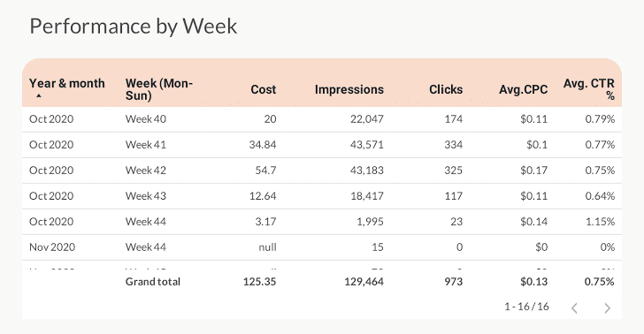Sort table by Clicks header

click(x=446, y=89)
